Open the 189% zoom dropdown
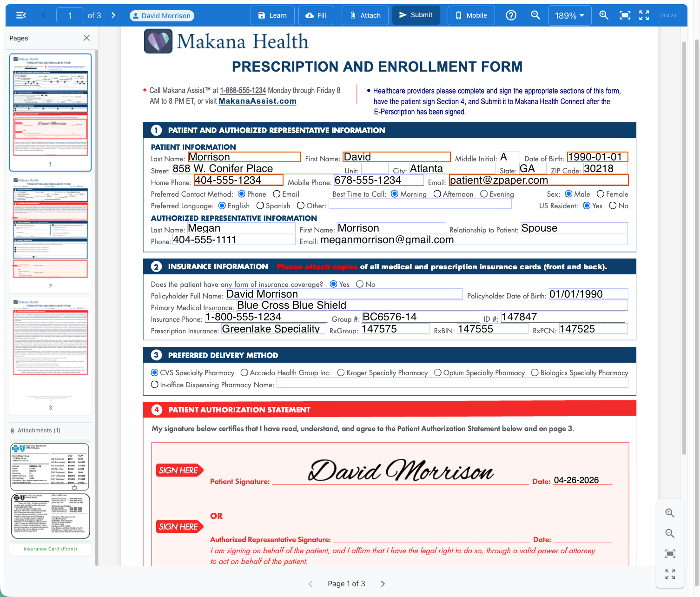 pos(570,15)
